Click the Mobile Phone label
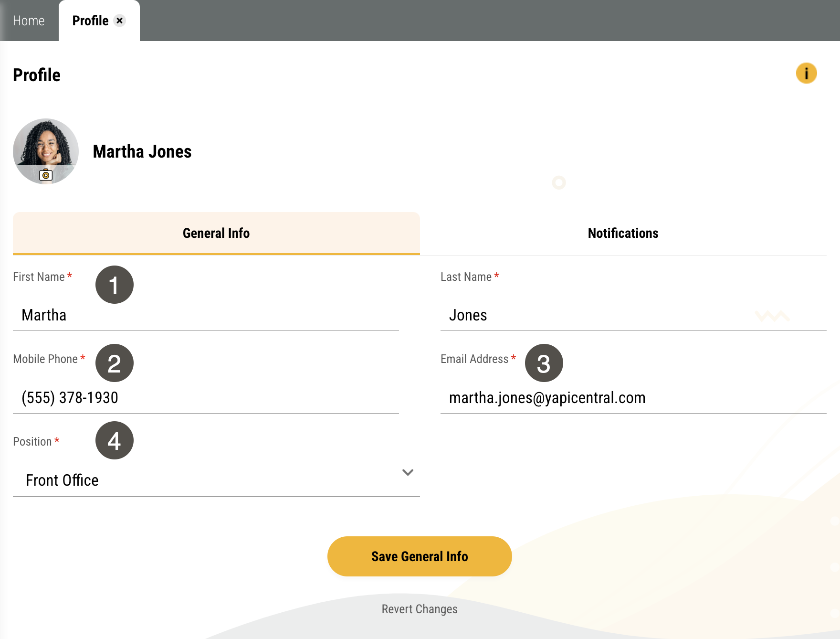Viewport: 840px width, 639px height. click(x=45, y=359)
